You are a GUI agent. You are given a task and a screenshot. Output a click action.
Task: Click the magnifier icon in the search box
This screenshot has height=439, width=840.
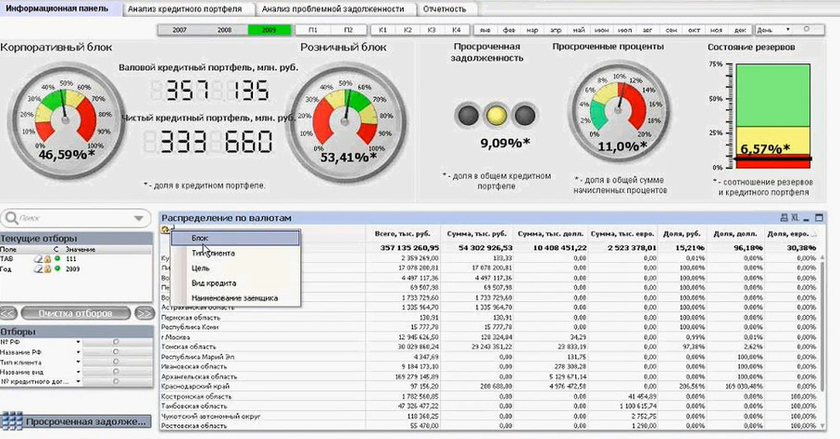click(x=9, y=216)
